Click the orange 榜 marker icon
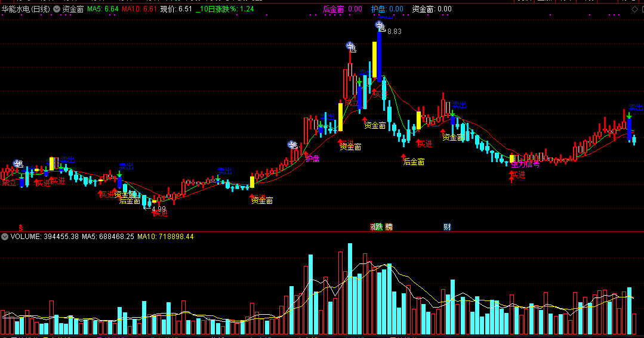 pos(389,227)
